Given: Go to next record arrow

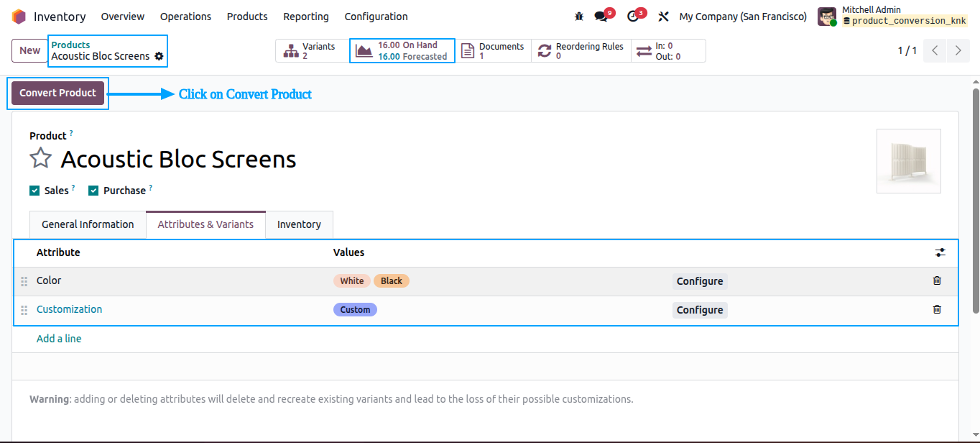Looking at the screenshot, I should pos(958,50).
